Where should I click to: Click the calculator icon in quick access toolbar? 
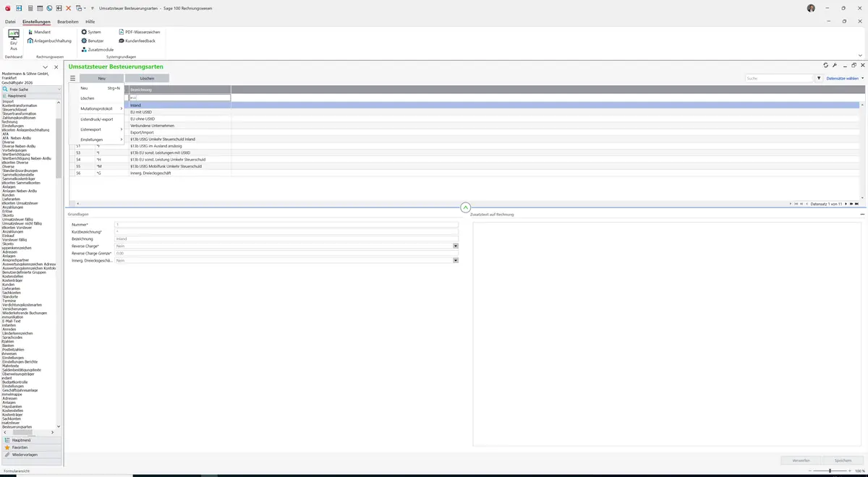29,8
